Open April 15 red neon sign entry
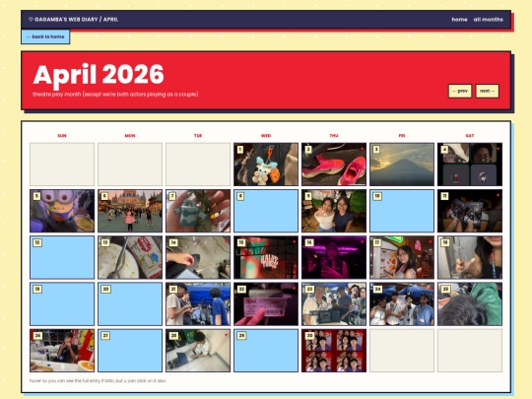Image resolution: width=532 pixels, height=399 pixels. [266, 257]
